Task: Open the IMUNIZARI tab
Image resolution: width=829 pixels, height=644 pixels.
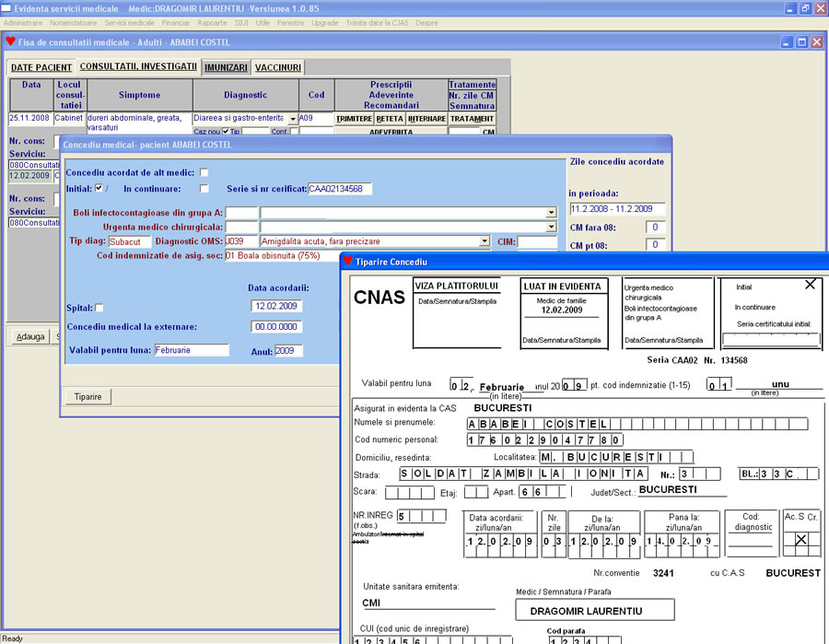Action: click(227, 67)
